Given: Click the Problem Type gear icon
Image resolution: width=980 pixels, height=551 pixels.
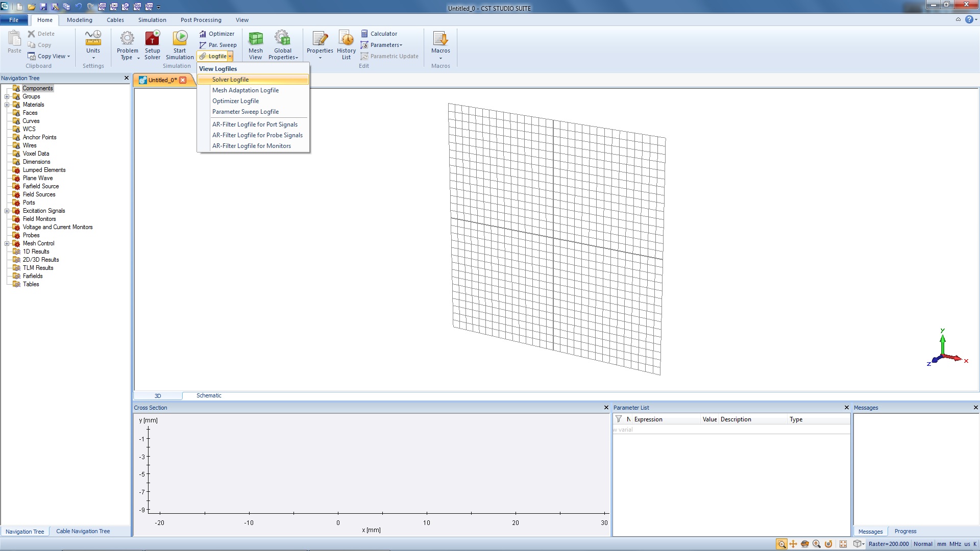Looking at the screenshot, I should tap(127, 38).
